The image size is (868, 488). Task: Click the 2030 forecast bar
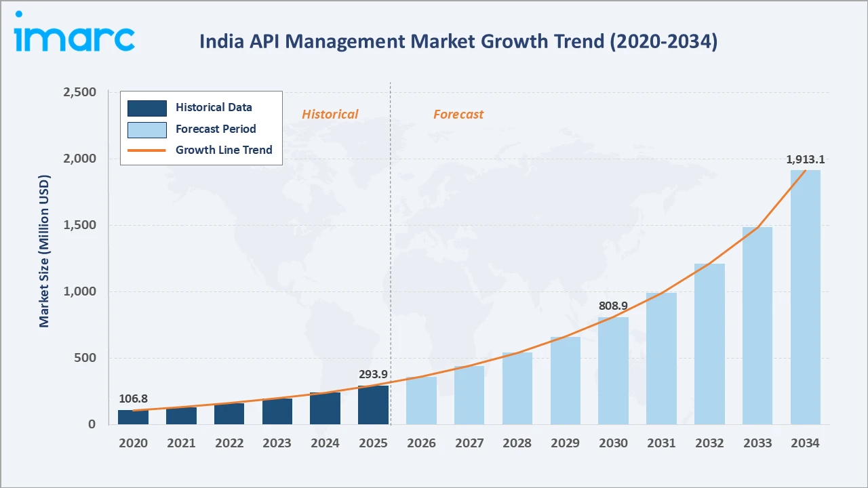[x=614, y=371]
